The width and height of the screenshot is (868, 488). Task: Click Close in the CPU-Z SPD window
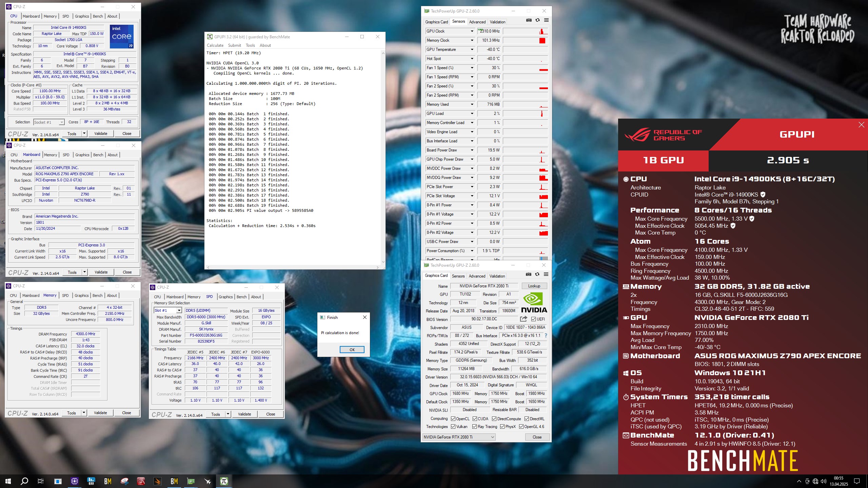271,414
